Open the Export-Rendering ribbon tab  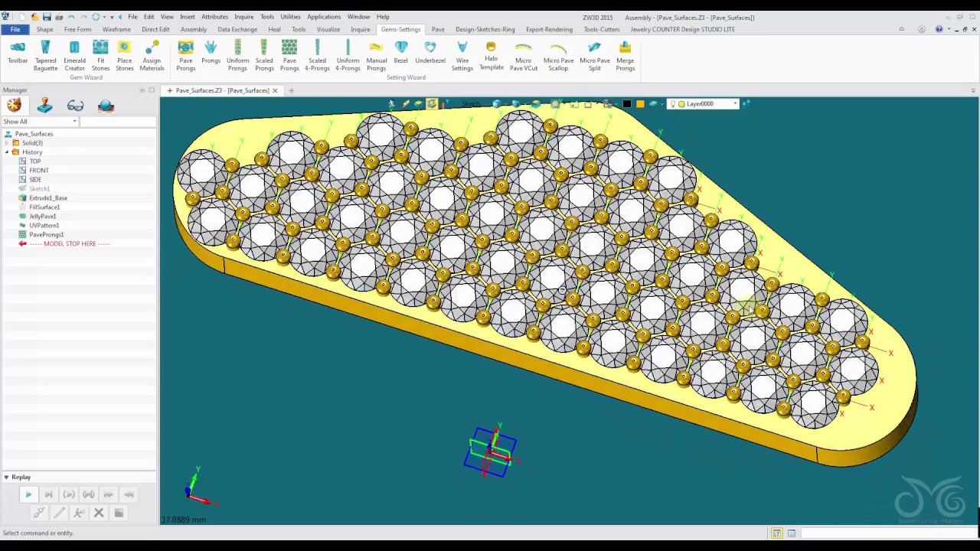(549, 29)
